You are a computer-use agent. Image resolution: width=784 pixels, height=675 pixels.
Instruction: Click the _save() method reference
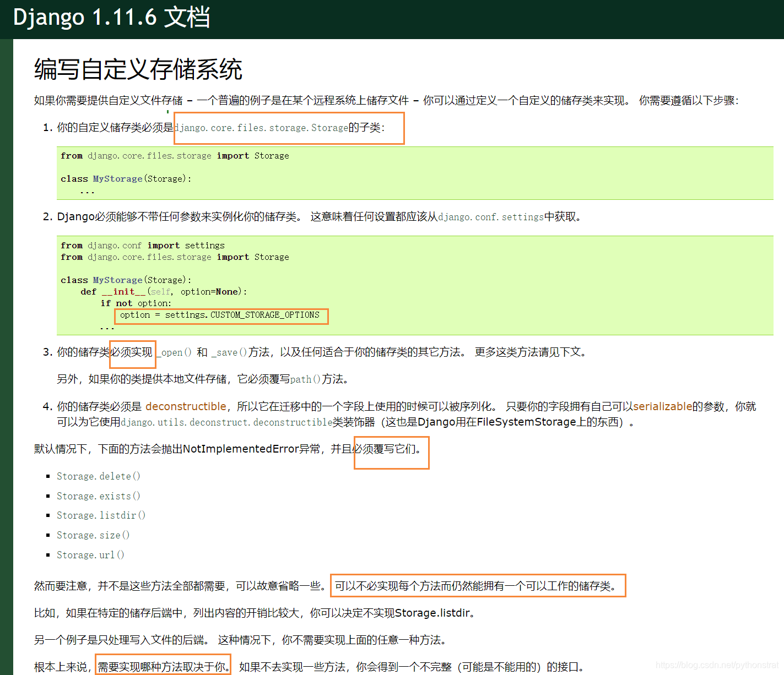(230, 352)
